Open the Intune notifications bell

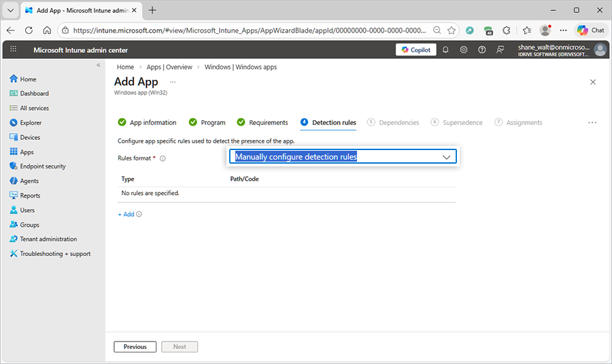(x=445, y=50)
